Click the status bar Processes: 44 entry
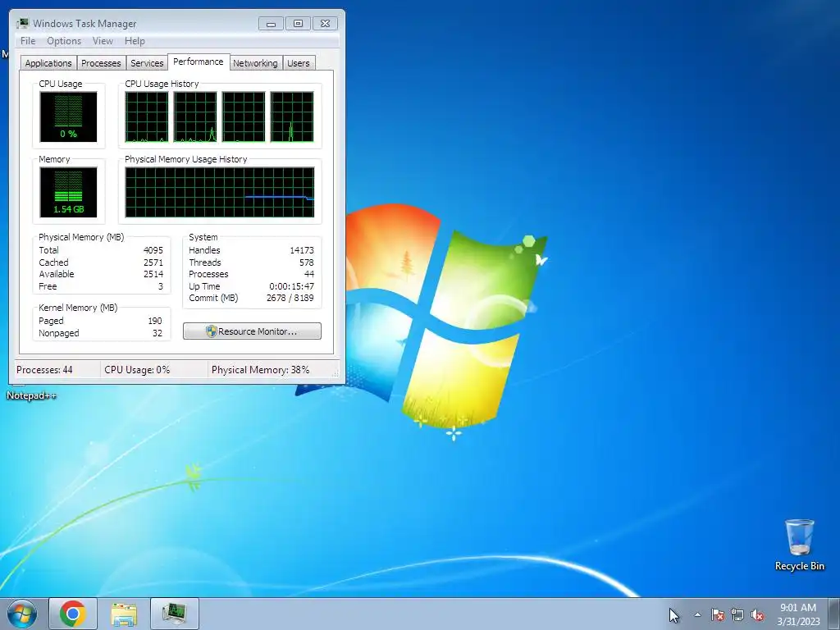The image size is (840, 630). 44,370
